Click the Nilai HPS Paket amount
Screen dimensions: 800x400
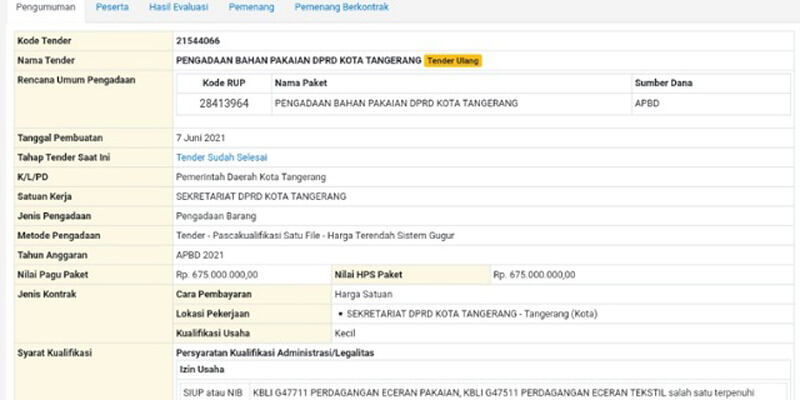pyautogui.click(x=534, y=275)
